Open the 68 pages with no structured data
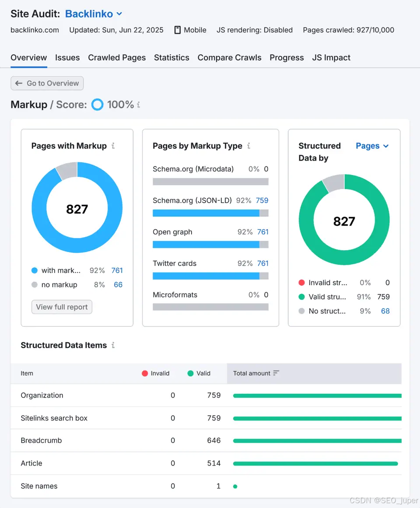Image resolution: width=420 pixels, height=508 pixels. pos(385,311)
